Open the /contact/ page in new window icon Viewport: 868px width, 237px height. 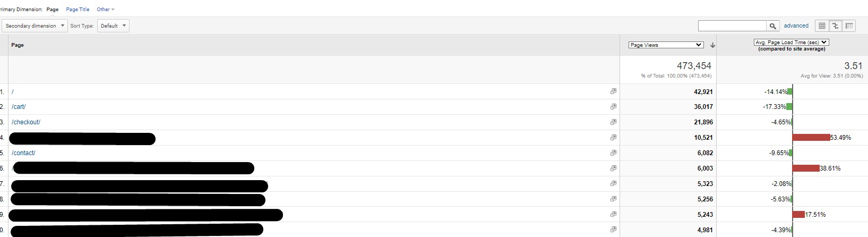tap(613, 153)
